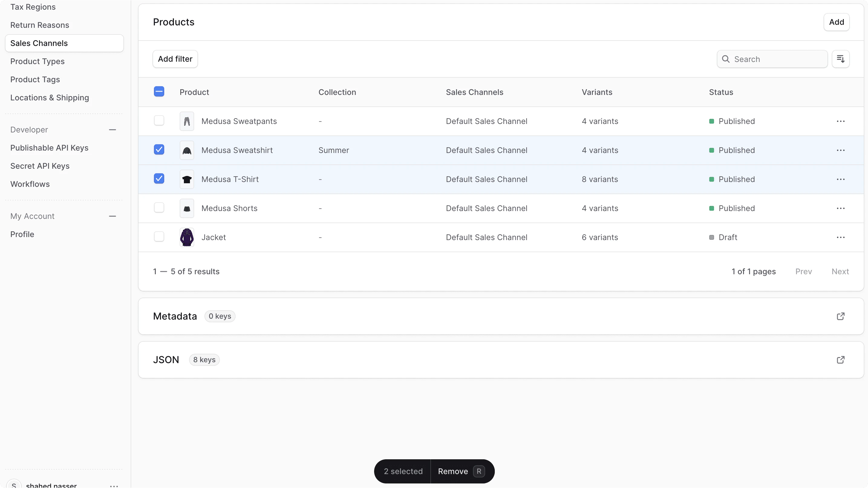Image resolution: width=868 pixels, height=488 pixels.
Task: Collapse the Developer sidebar section
Action: coord(113,129)
